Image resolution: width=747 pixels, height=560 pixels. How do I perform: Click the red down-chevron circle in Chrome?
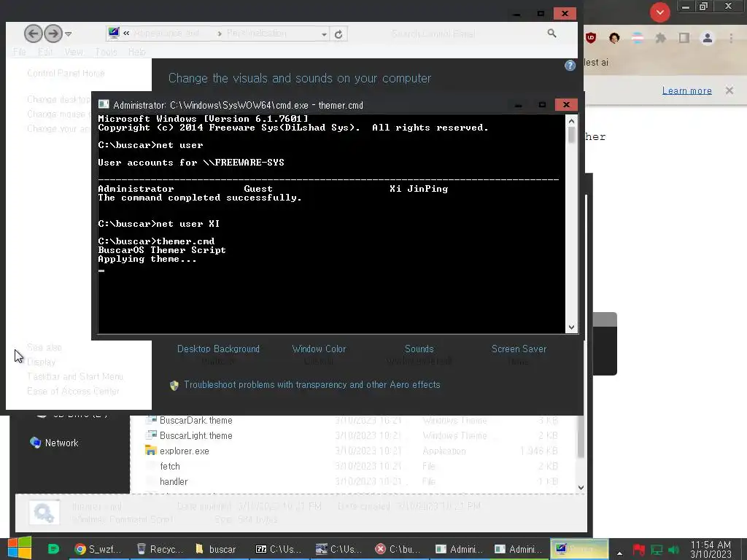(x=659, y=12)
